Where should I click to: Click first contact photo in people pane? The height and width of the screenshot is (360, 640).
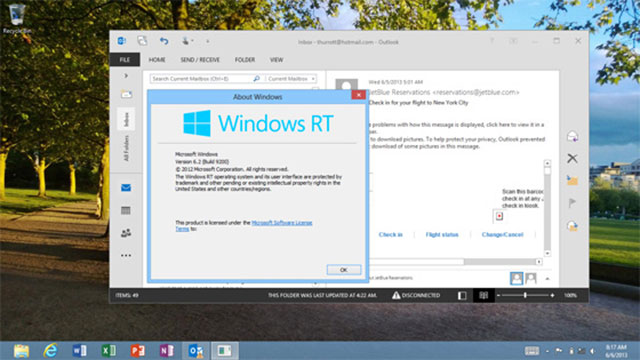[516, 278]
